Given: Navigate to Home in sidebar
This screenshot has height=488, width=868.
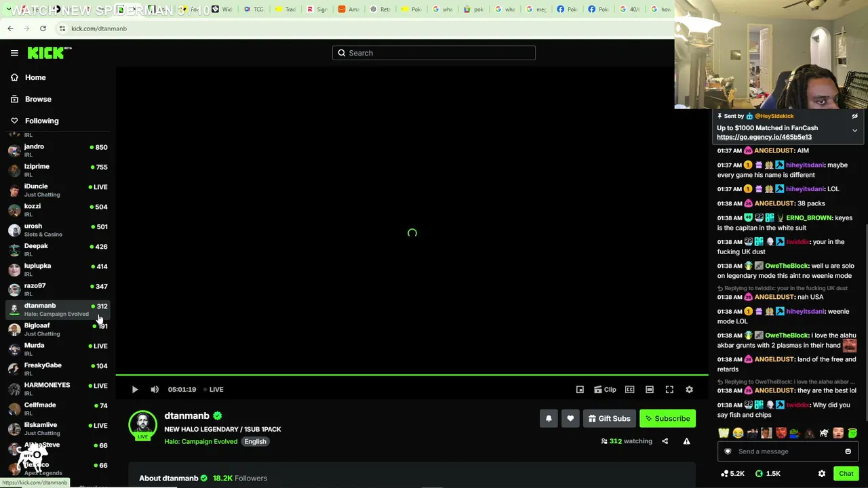Looking at the screenshot, I should point(35,77).
